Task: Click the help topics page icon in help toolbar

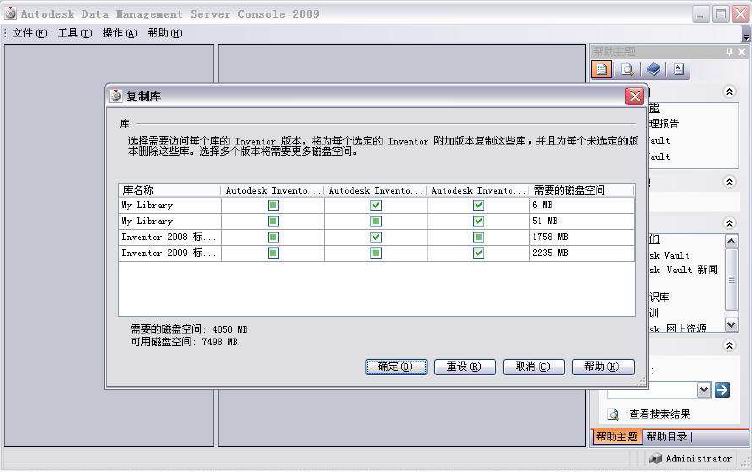Action: pos(601,70)
